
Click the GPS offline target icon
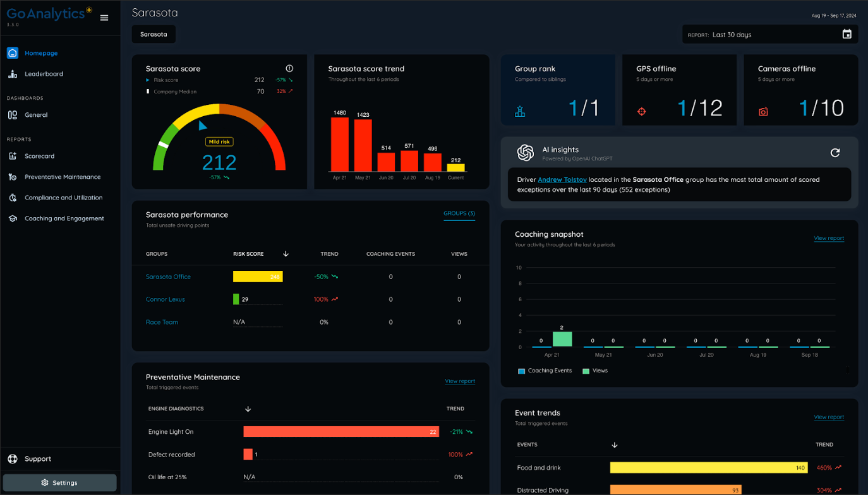click(x=642, y=110)
